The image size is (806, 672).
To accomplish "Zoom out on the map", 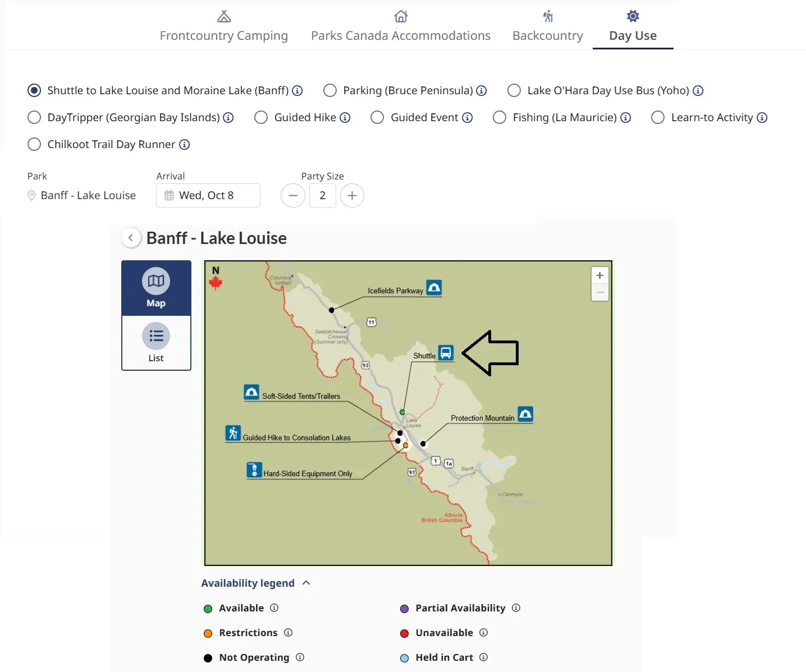I will coord(600,292).
